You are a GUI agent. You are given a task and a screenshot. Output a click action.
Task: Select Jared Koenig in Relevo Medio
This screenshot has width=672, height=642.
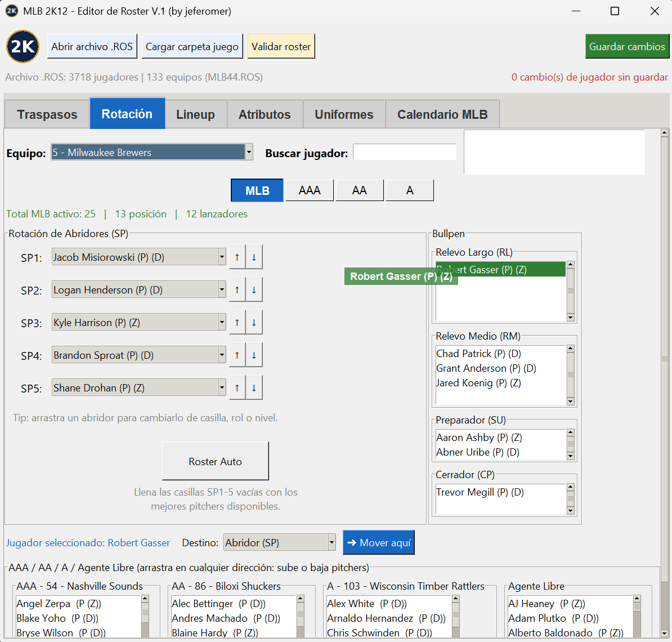click(500, 382)
